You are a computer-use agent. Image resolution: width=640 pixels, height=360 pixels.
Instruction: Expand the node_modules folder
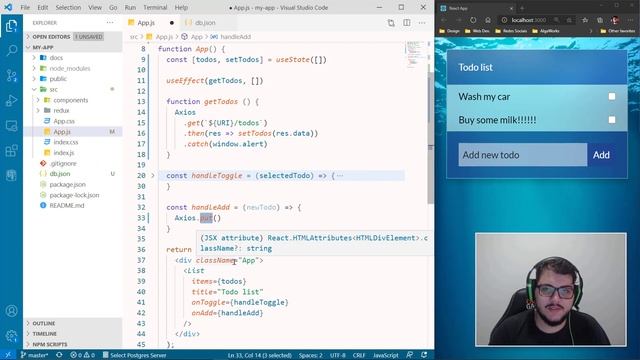point(34,69)
